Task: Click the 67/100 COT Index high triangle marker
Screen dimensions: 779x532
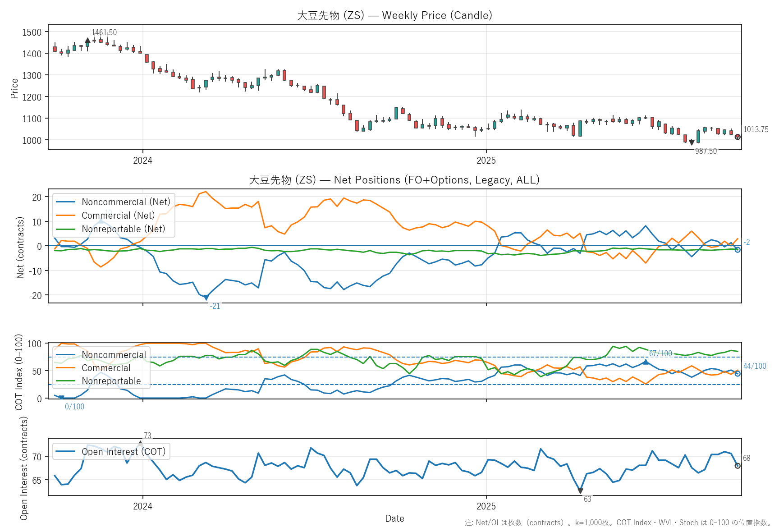Action: coord(646,362)
